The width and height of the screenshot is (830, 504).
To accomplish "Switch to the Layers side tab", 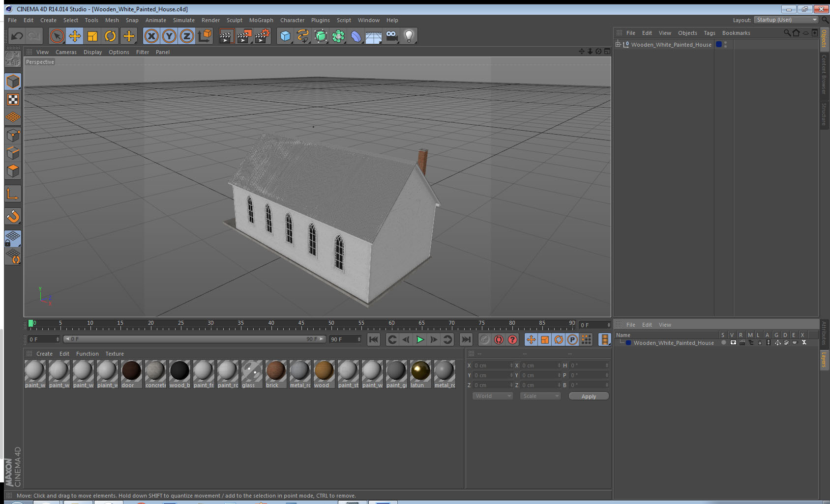I will pos(824,359).
